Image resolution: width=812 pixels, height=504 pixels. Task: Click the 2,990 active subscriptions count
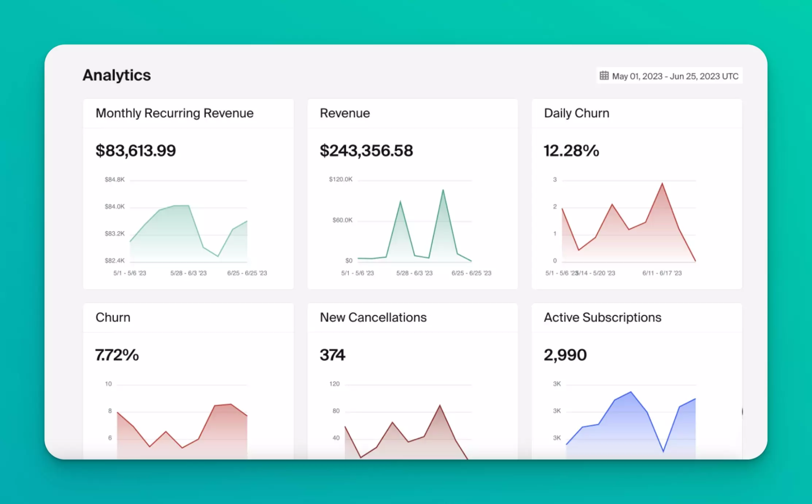pyautogui.click(x=565, y=355)
